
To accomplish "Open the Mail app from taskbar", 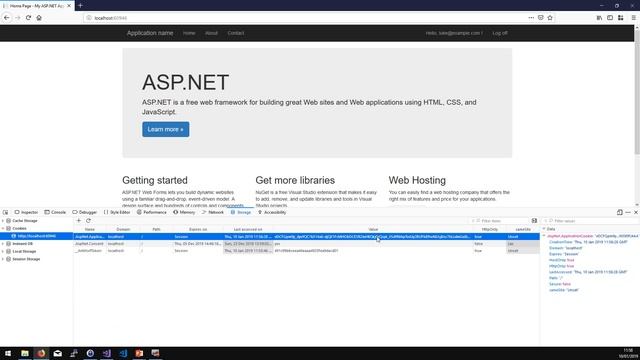I will [x=58, y=353].
